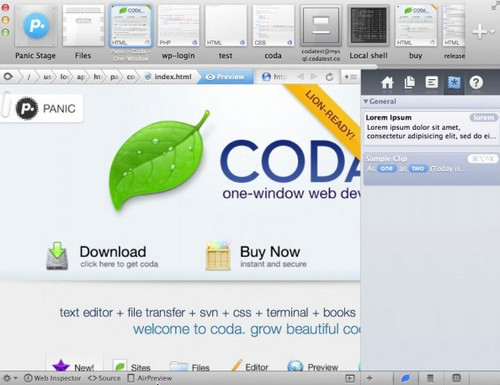This screenshot has width=500, height=385.
Task: Open the Files page section link
Action: coord(190,366)
